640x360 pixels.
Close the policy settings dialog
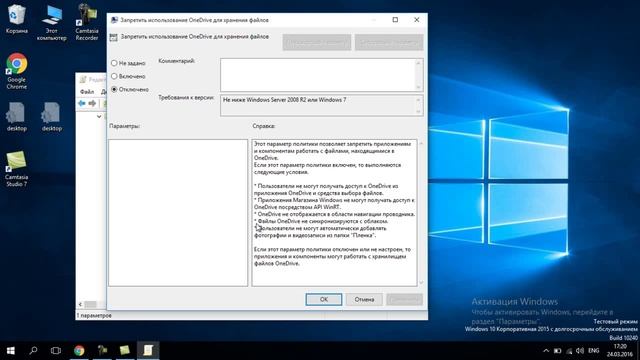[416, 20]
